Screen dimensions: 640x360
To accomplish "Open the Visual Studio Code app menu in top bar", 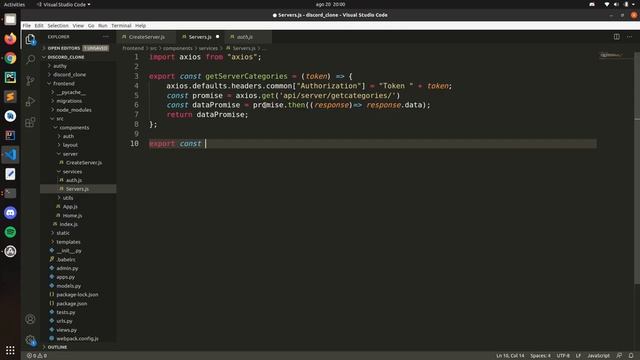I will pos(64,4).
